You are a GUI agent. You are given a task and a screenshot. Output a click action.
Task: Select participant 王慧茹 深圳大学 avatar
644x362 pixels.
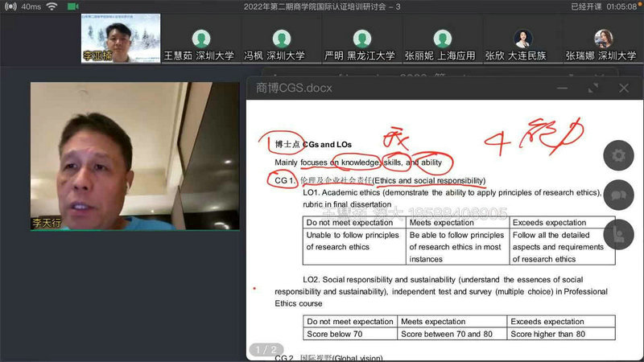[200, 39]
